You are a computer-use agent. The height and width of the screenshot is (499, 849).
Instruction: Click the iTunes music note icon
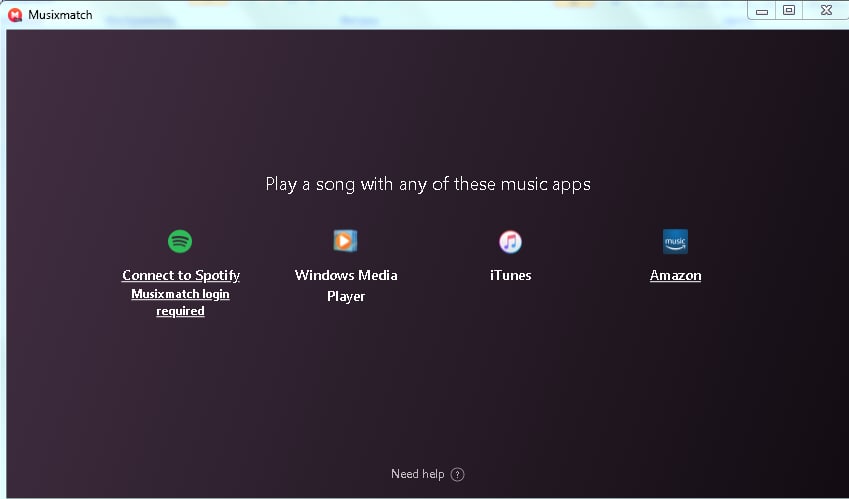(510, 242)
